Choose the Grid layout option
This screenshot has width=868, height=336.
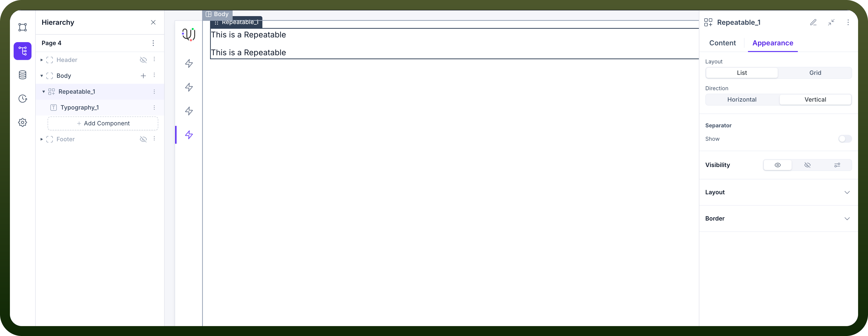click(815, 73)
